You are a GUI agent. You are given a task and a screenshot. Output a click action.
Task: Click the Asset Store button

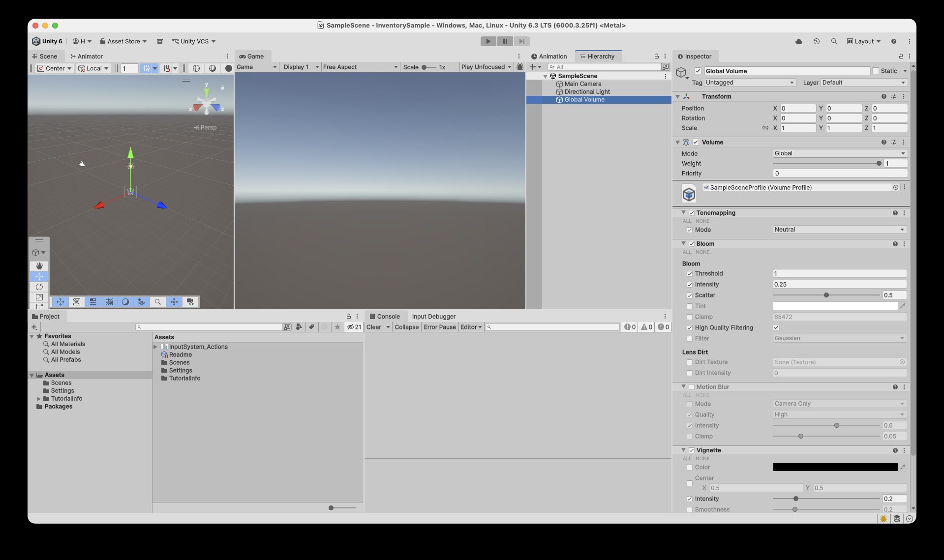click(x=123, y=41)
